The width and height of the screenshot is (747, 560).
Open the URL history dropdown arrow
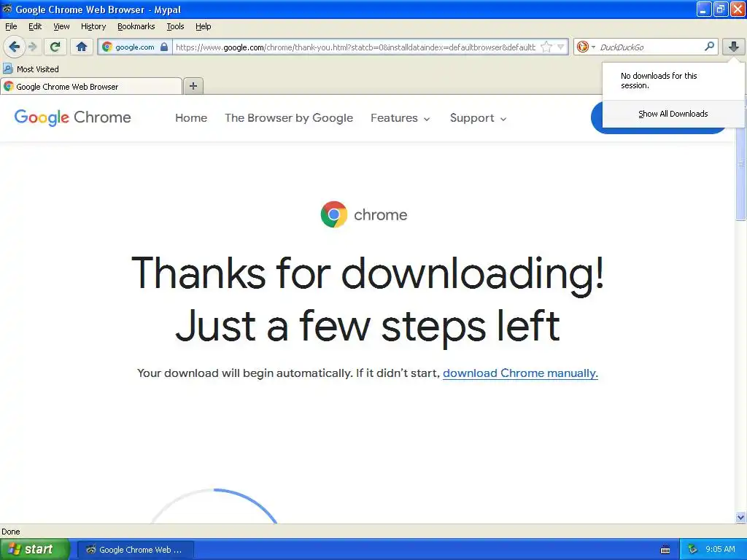[x=561, y=47]
